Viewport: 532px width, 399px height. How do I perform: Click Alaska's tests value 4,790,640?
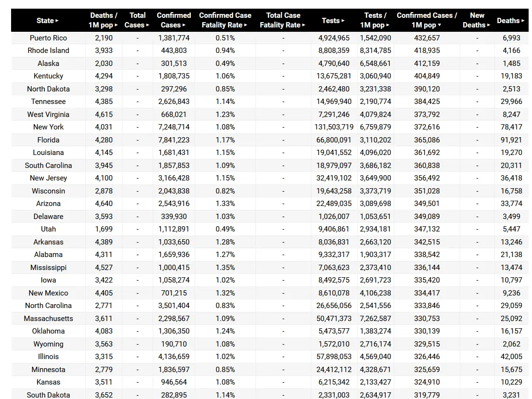pyautogui.click(x=334, y=64)
